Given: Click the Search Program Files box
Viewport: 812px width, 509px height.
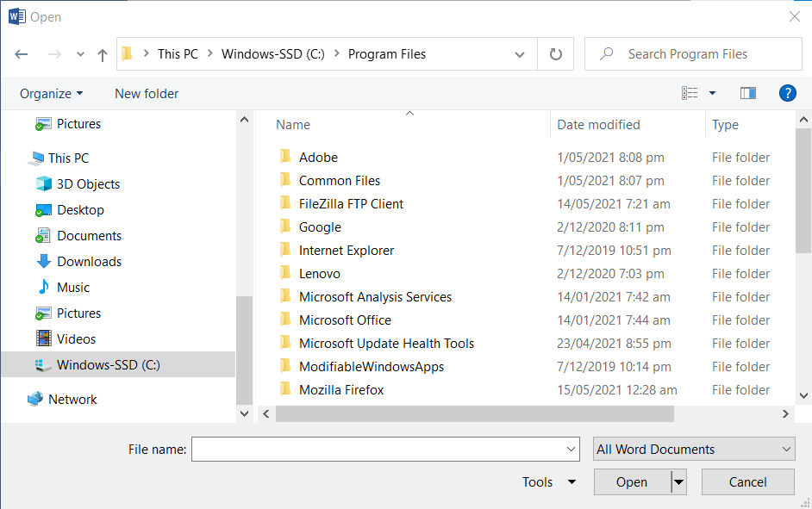Looking at the screenshot, I should [693, 53].
